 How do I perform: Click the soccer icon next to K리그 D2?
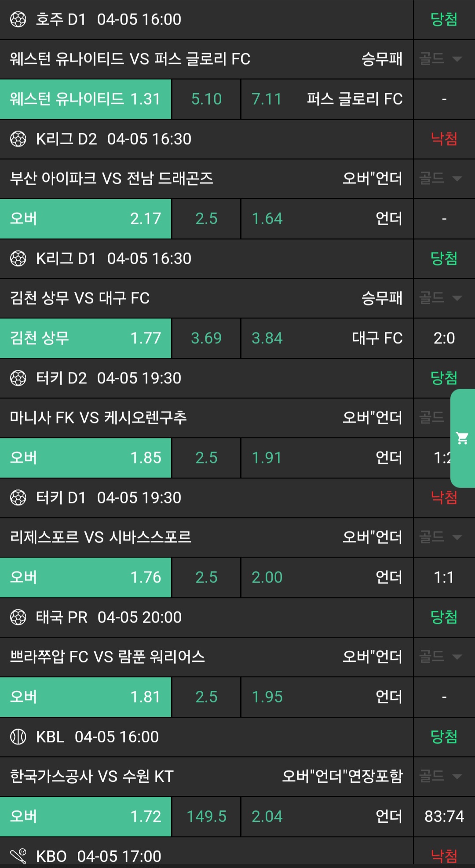[18, 139]
